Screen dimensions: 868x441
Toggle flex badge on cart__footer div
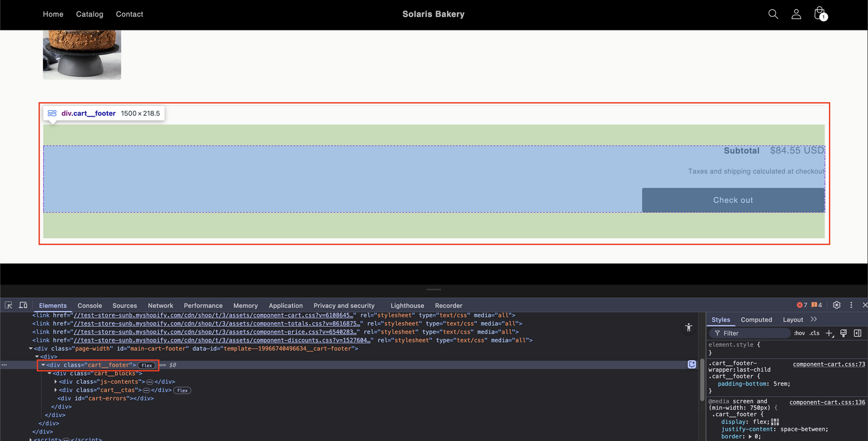[x=147, y=366]
